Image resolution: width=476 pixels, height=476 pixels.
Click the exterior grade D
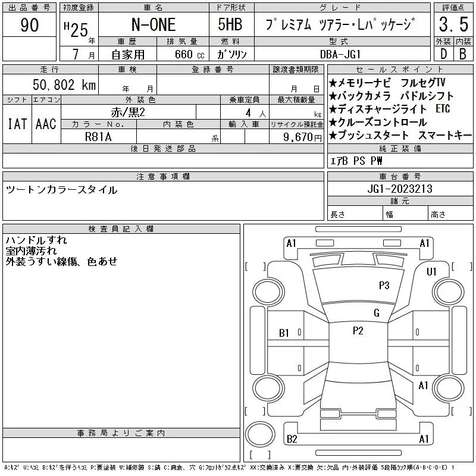click(443, 54)
